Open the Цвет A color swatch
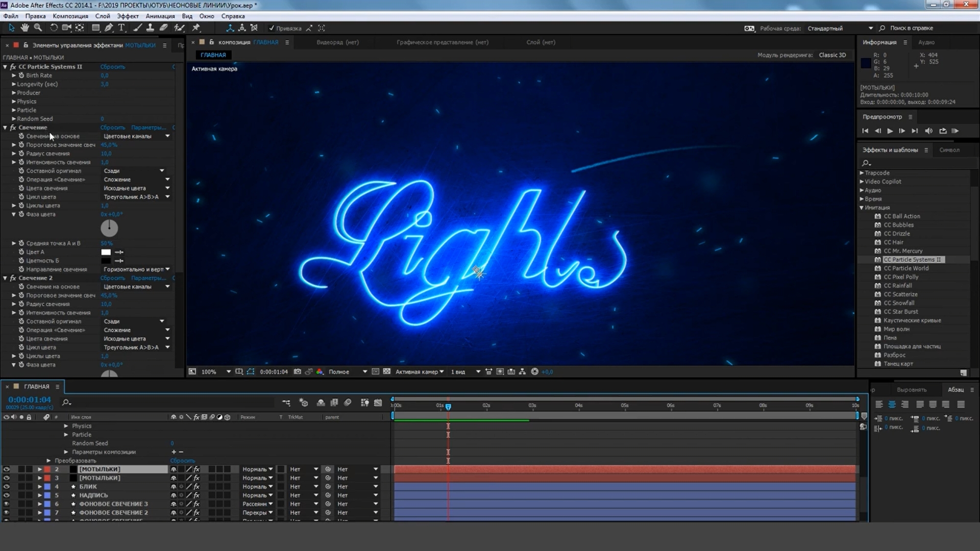Screen dimensions: 980x551 106,252
